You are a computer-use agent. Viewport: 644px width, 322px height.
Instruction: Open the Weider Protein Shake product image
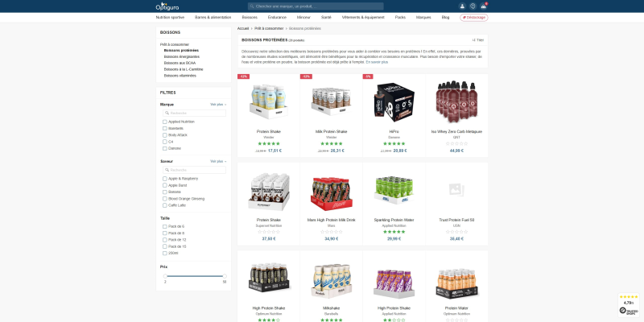coord(269,101)
